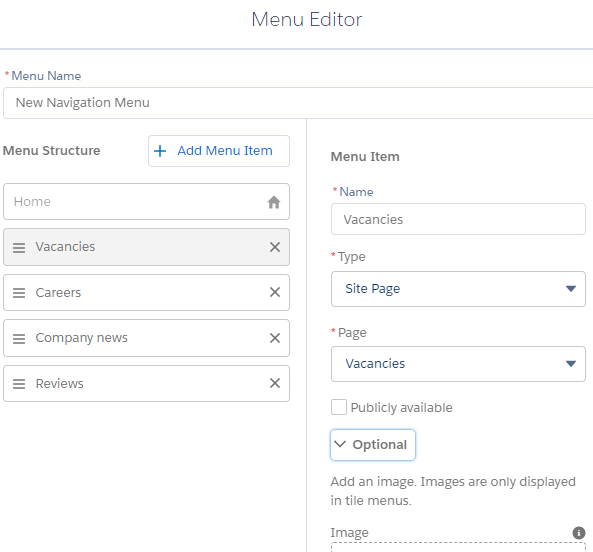Image resolution: width=593 pixels, height=552 pixels.
Task: Grab the Vacancies drag handle icon
Action: coord(19,248)
